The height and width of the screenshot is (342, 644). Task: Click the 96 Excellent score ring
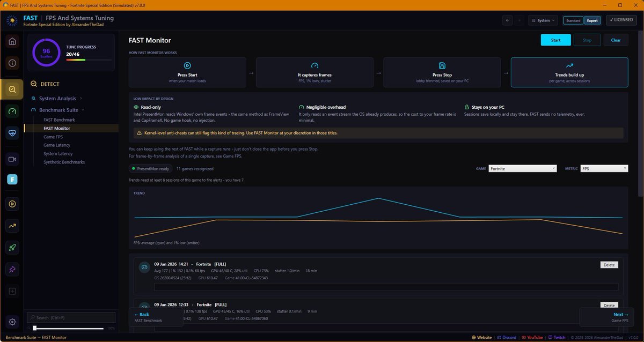coord(46,53)
